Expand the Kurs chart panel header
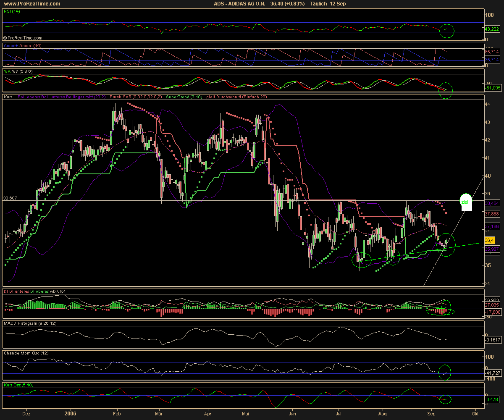 coord(8,97)
